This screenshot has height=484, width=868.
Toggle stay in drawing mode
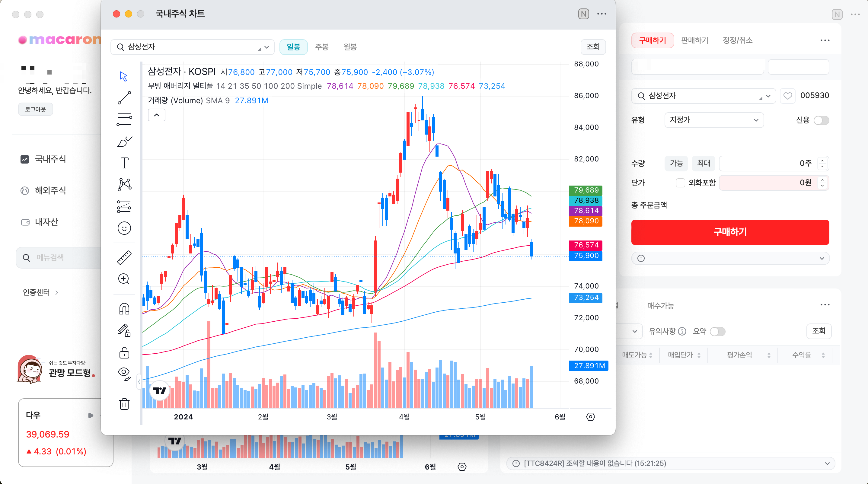coord(124,330)
